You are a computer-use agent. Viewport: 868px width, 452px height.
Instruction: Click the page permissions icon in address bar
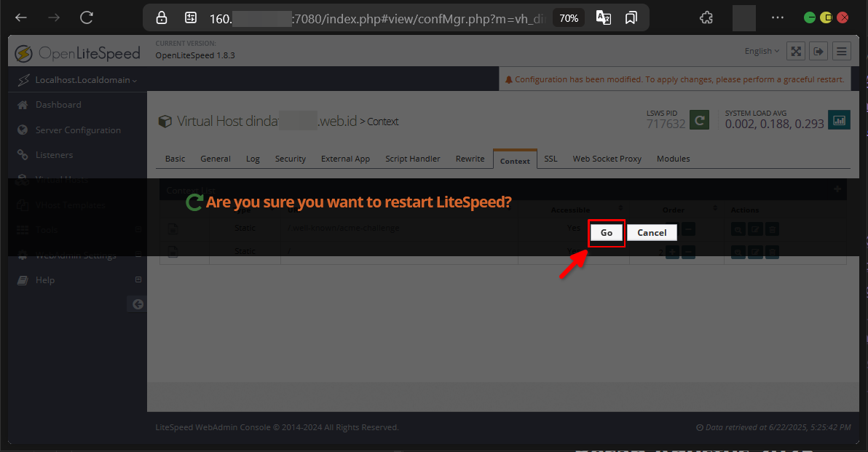[x=191, y=18]
